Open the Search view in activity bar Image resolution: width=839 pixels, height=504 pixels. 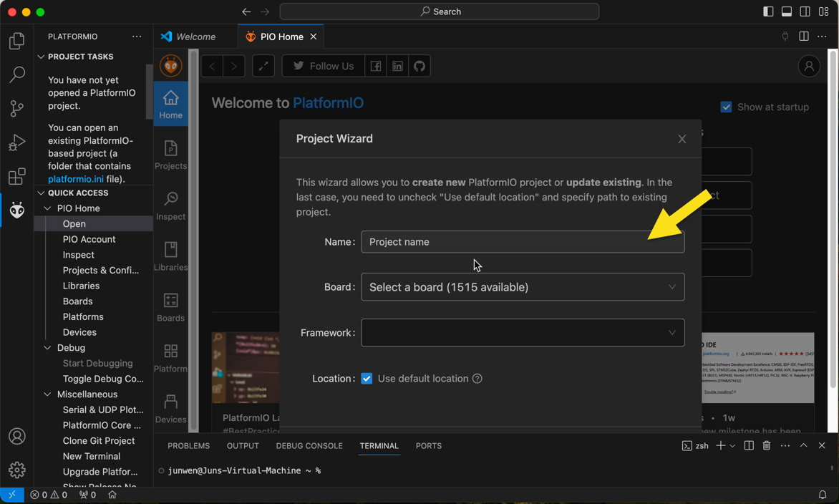(x=16, y=74)
